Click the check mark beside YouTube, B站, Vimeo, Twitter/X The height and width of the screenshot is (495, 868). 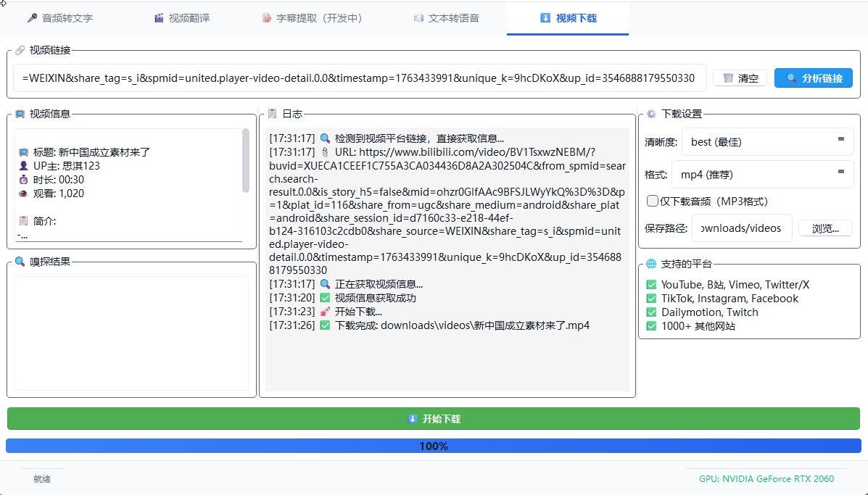pos(652,285)
